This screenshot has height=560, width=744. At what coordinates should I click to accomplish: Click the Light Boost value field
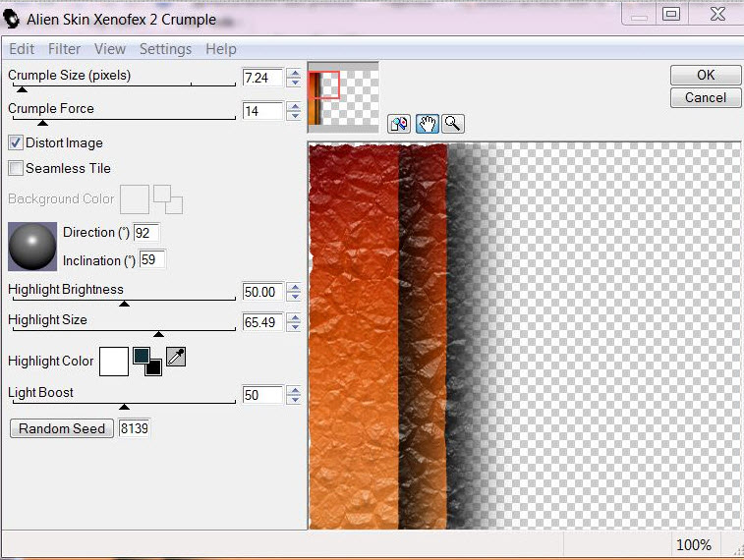[262, 395]
